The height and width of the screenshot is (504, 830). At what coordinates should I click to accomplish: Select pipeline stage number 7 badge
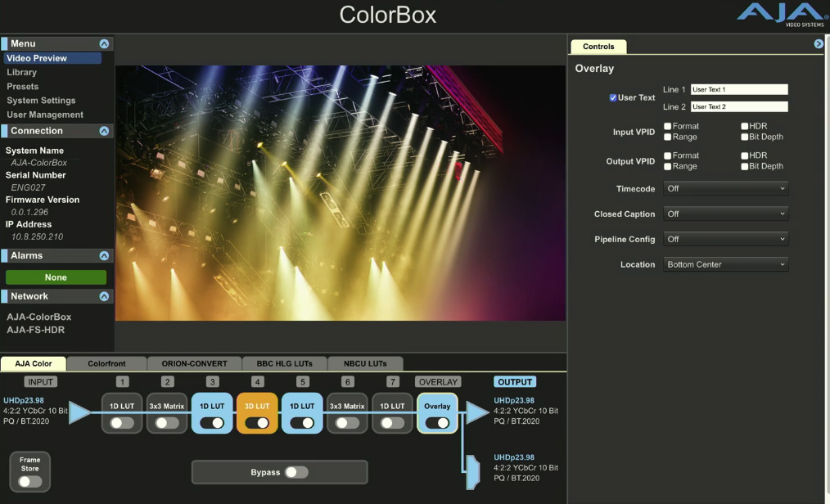click(392, 382)
